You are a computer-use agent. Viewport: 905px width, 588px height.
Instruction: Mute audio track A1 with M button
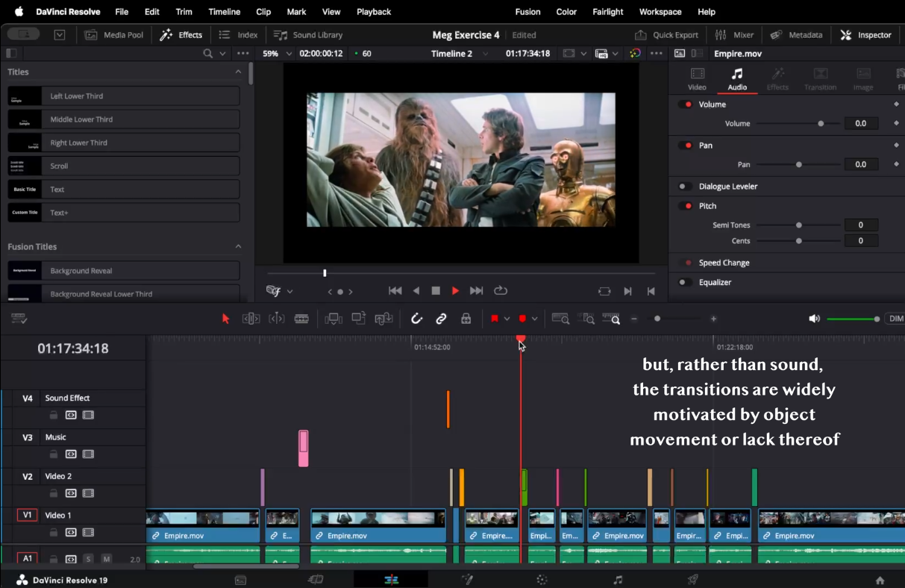(107, 559)
